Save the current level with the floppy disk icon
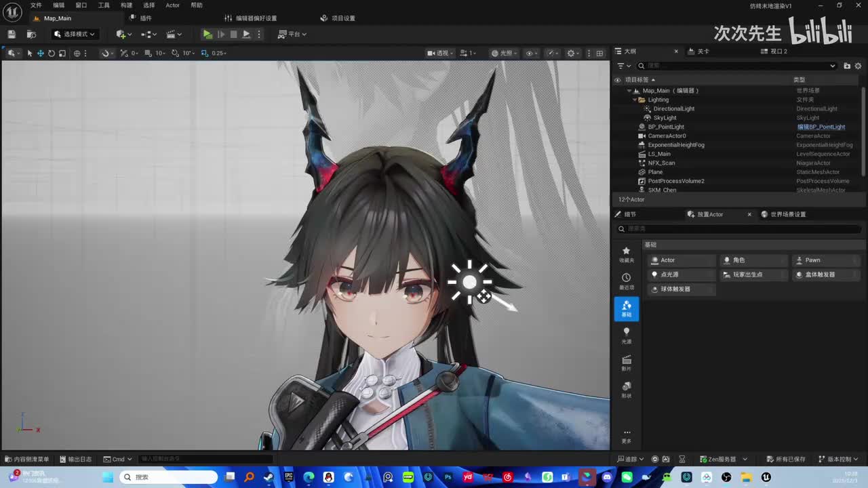The image size is (868, 488). [x=12, y=34]
